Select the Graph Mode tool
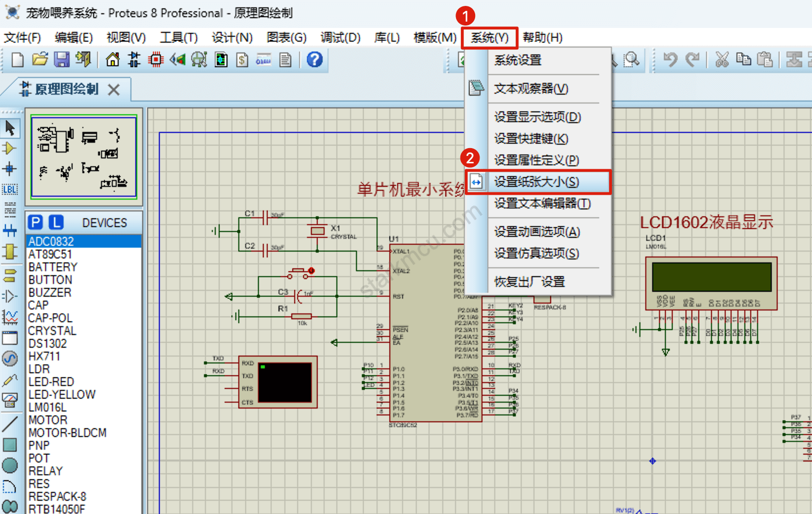 10,317
